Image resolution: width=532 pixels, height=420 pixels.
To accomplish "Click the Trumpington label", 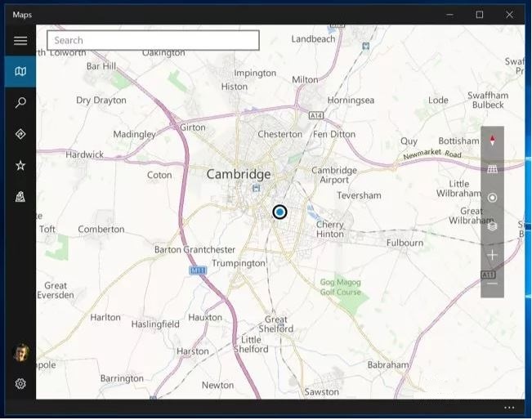I will (x=239, y=263).
